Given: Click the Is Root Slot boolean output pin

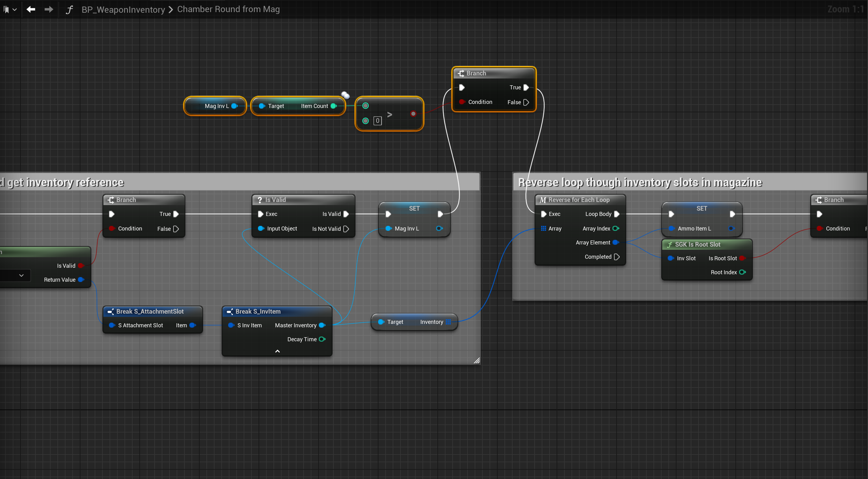Looking at the screenshot, I should click(x=742, y=258).
